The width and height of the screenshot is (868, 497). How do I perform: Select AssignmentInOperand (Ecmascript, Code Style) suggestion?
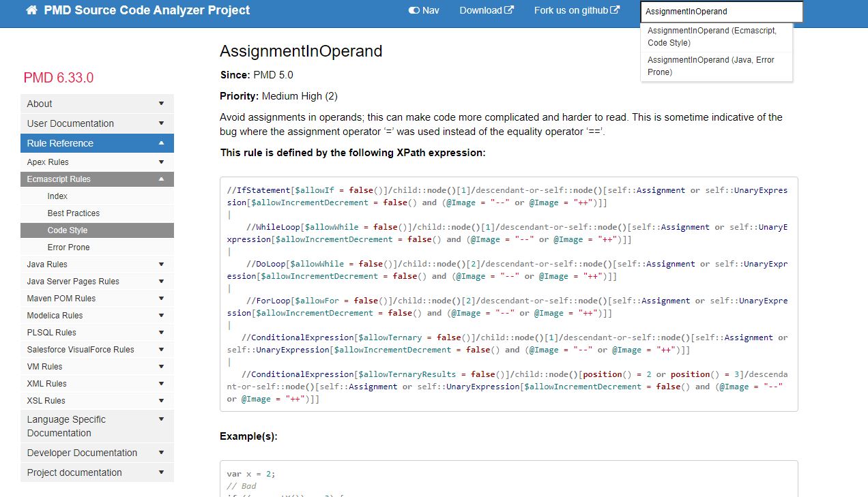point(717,37)
